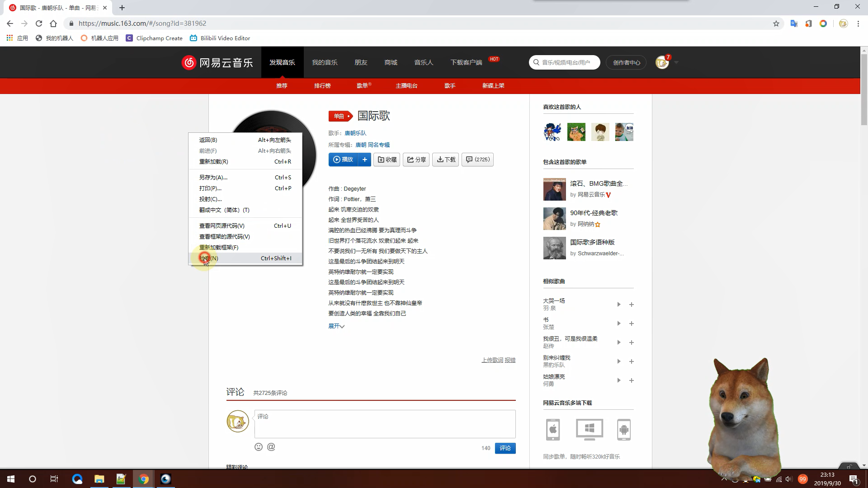Open the user avatar dropdown arrow in header
The image size is (868, 488).
pyautogui.click(x=676, y=62)
